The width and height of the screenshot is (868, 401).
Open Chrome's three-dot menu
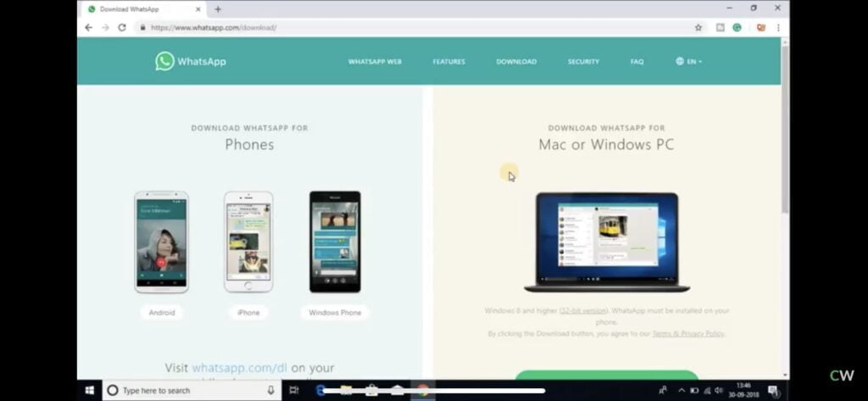tap(778, 27)
